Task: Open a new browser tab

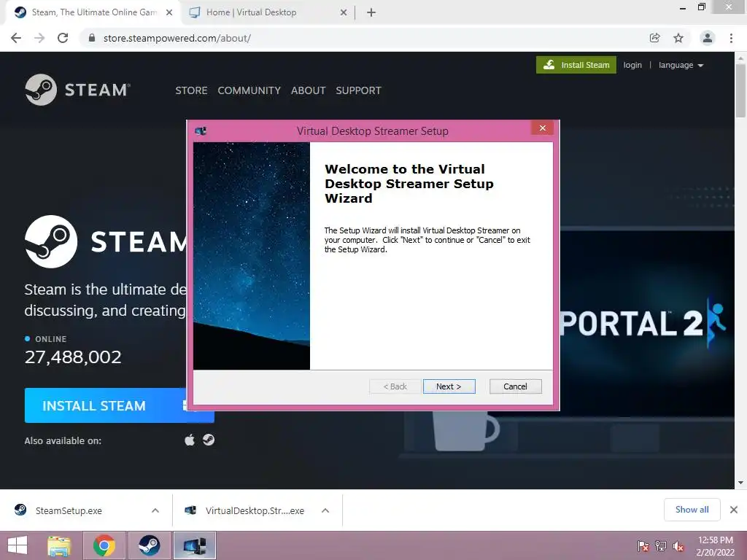Action: 371,12
